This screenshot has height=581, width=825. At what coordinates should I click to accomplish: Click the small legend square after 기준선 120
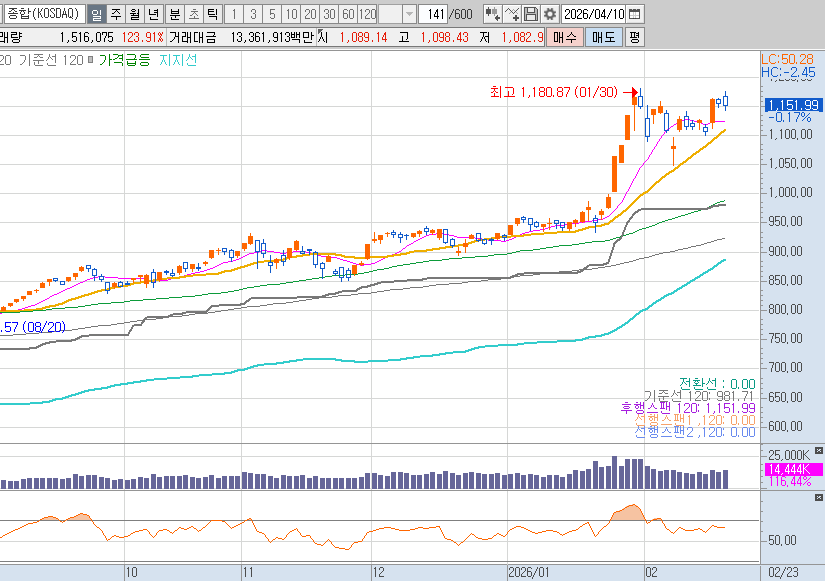click(x=90, y=60)
